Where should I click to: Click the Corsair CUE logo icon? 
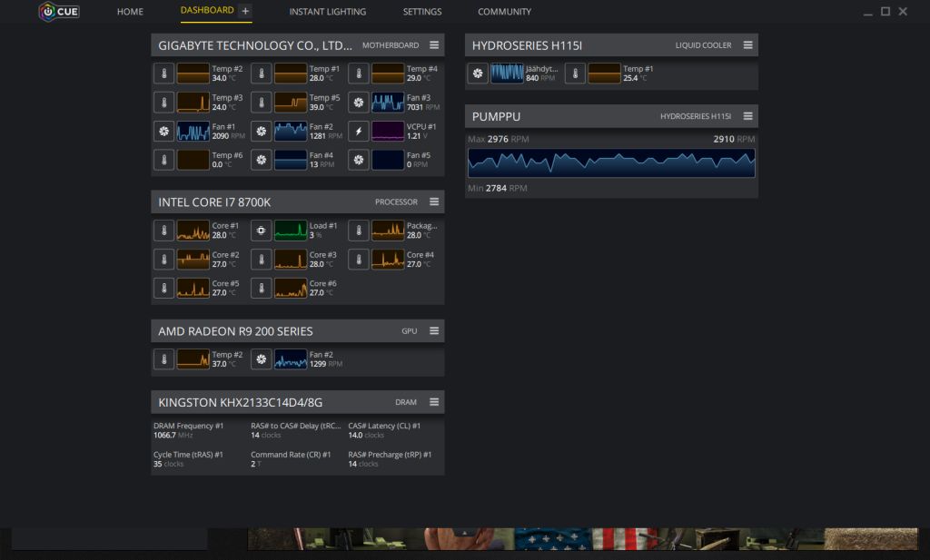point(59,11)
